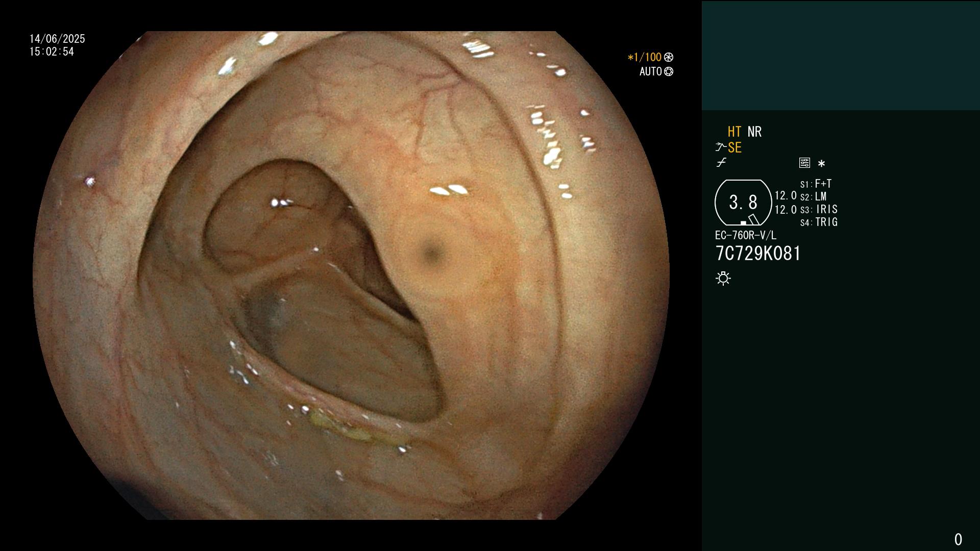Click the shutter speed *1/100 value
Viewport: 980px width, 551px height.
pos(644,57)
